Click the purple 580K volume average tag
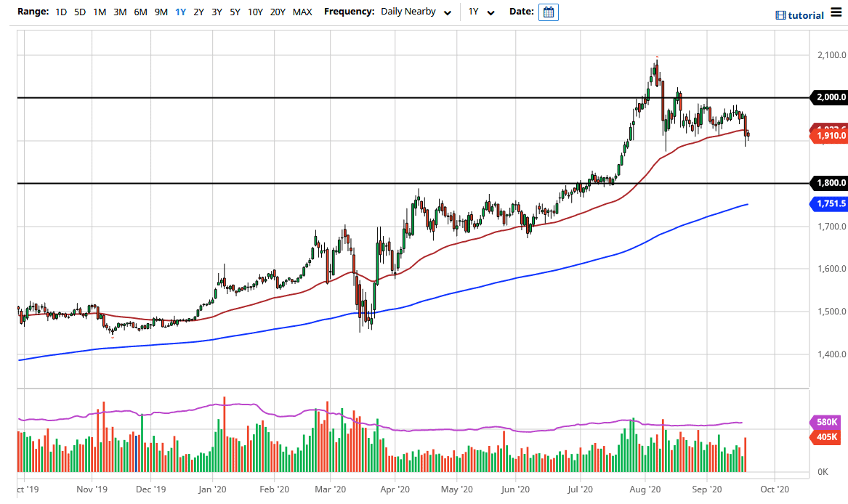This screenshot has height=504, width=848. pos(825,422)
